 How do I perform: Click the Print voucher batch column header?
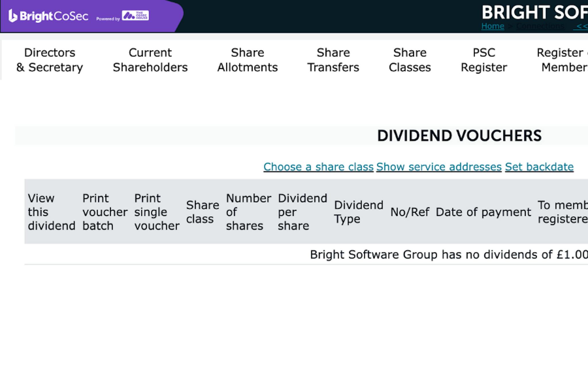click(105, 212)
